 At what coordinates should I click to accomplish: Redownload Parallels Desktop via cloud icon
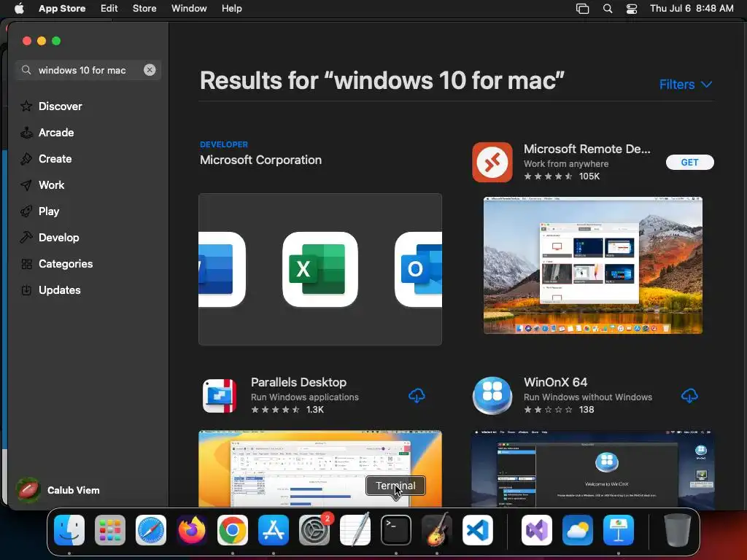(417, 396)
